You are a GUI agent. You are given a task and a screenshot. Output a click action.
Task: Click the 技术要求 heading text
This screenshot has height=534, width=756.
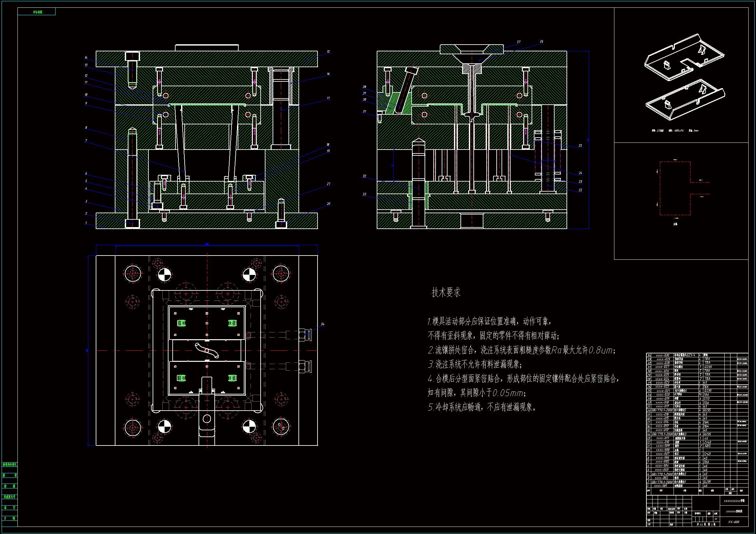coord(446,292)
